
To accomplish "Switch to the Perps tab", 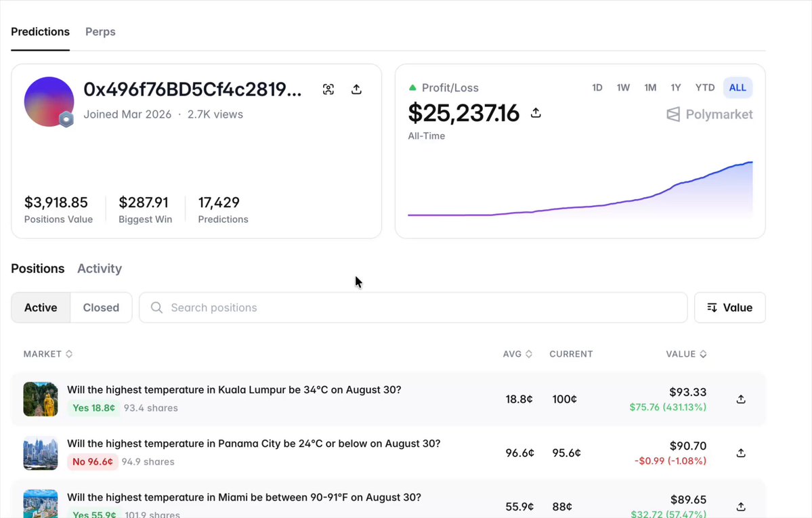I will click(100, 32).
